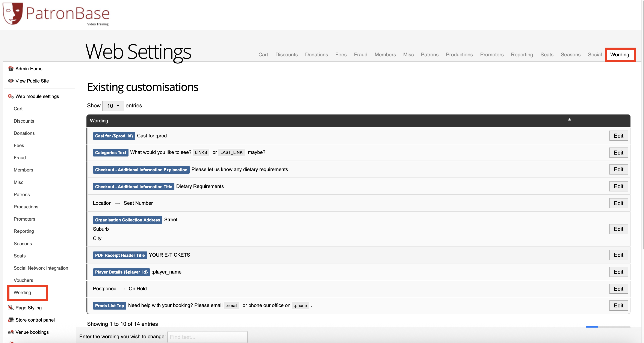
Task: Click the Find text wording input field
Action: click(207, 337)
